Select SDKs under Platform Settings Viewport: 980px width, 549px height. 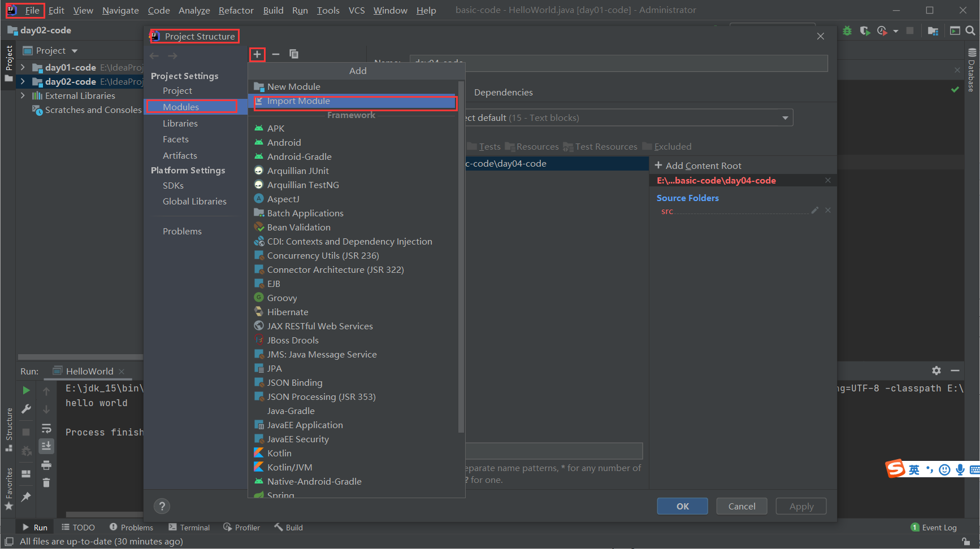pos(173,185)
